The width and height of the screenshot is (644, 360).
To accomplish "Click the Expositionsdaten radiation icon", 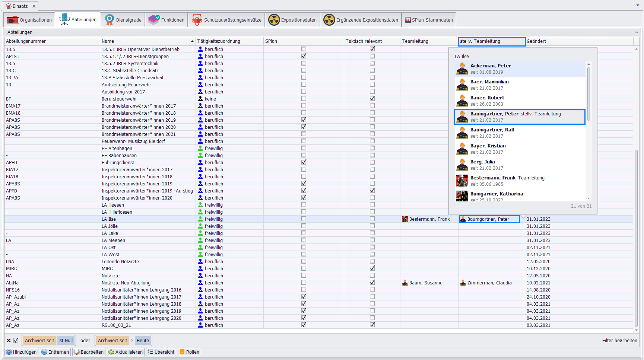I will [x=274, y=20].
